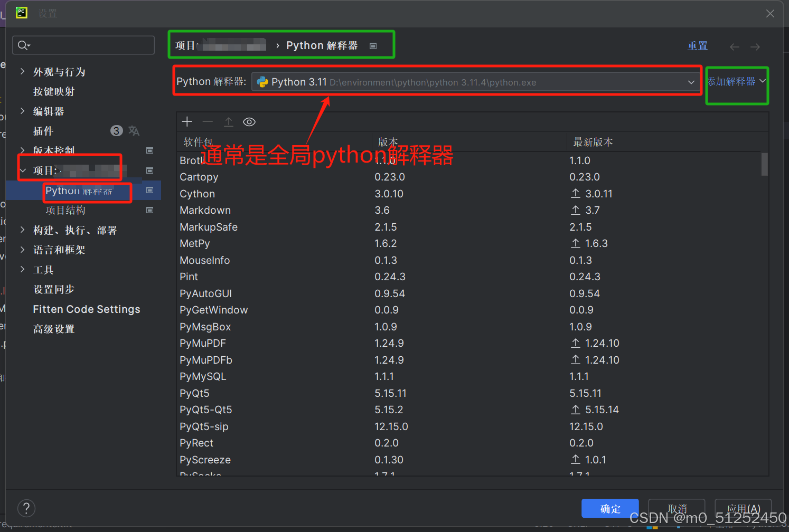Click upgrade arrow next to Markdown 3.7
789x532 pixels.
(x=576, y=210)
